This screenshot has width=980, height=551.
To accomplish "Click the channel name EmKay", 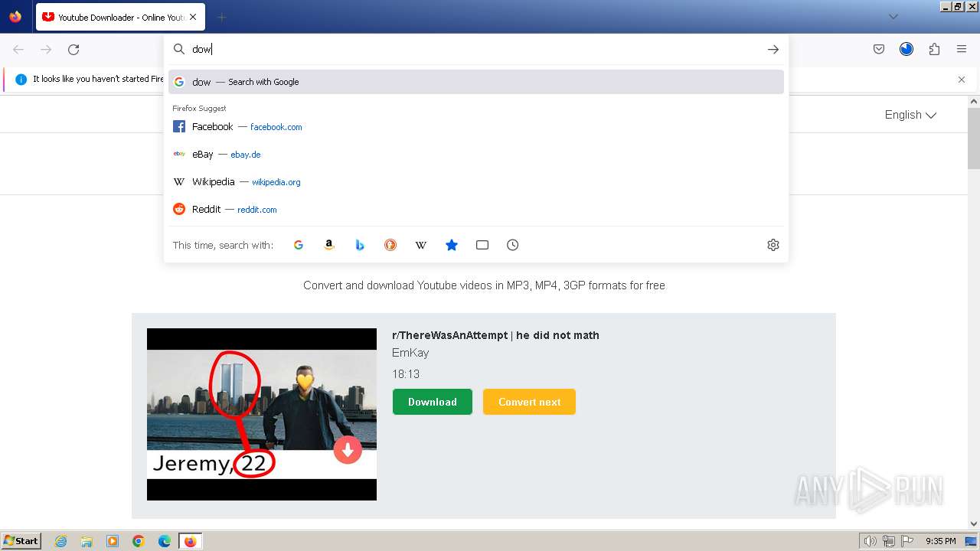I will pos(410,353).
